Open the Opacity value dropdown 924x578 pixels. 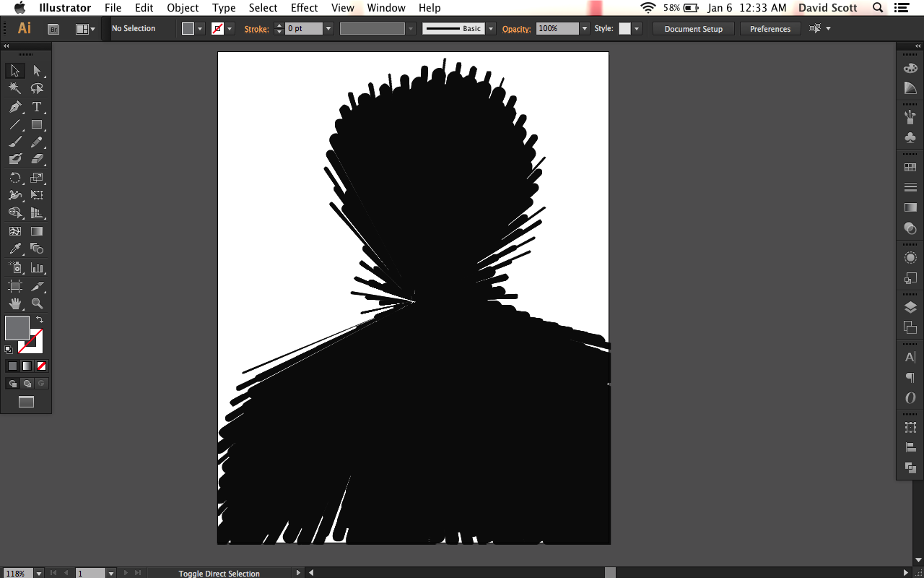584,29
